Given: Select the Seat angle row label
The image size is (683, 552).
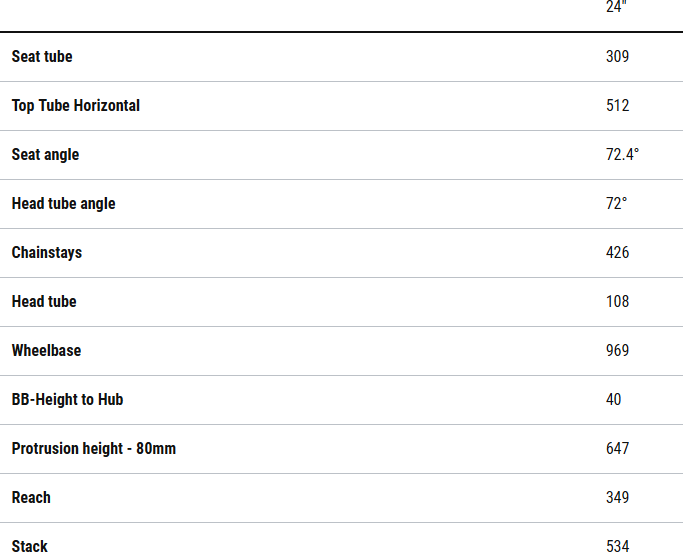Looking at the screenshot, I should pos(45,155).
